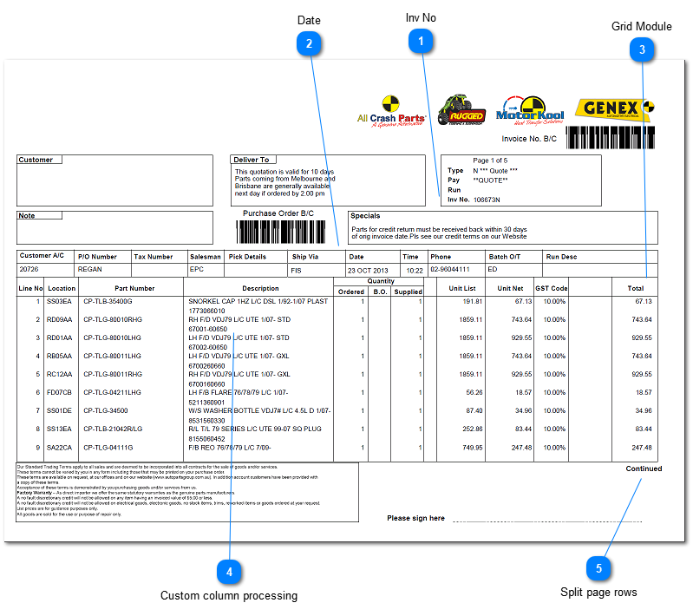This screenshot has width=693, height=616.
Task: Click Ship Via value FIS
Action: click(296, 271)
